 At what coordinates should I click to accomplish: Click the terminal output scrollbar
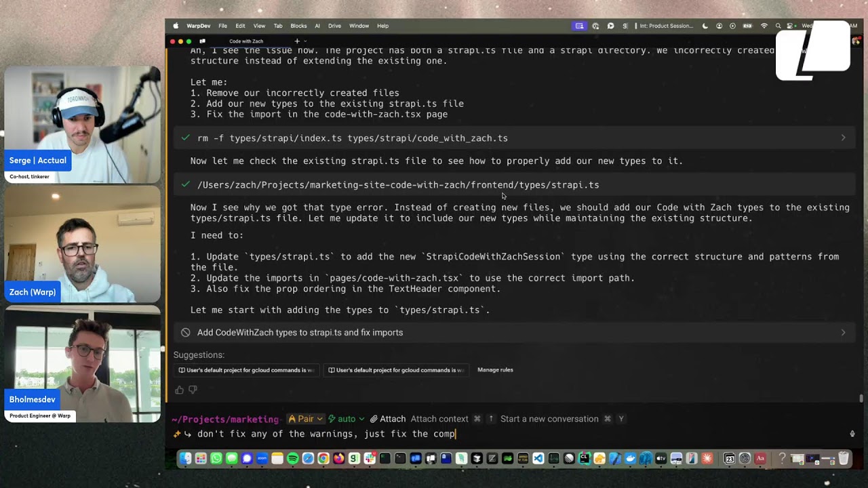pyautogui.click(x=861, y=399)
